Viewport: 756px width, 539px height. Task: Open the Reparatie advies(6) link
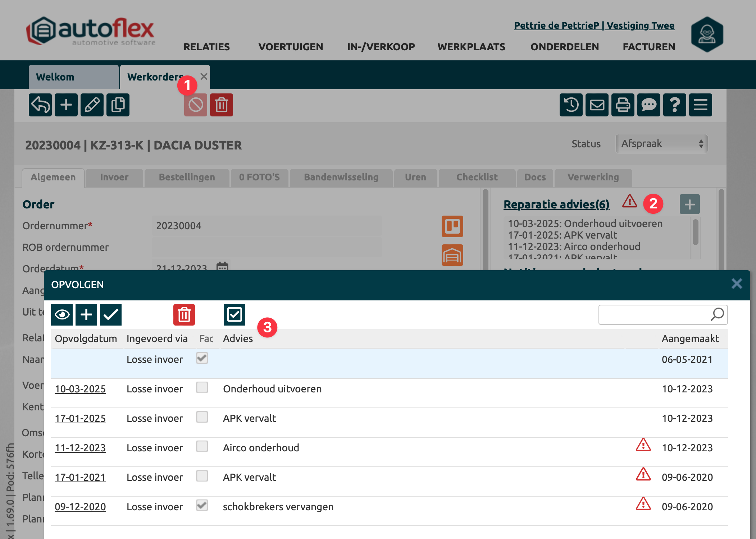[x=556, y=204]
